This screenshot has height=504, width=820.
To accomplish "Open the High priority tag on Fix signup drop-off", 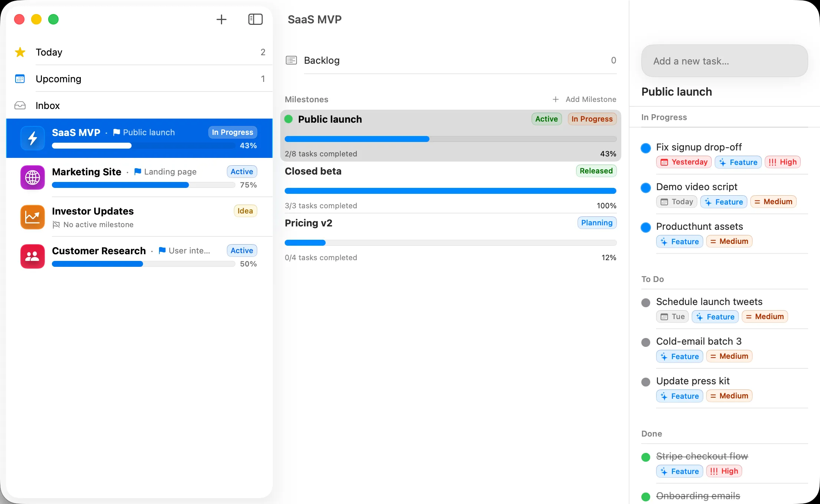I will pyautogui.click(x=783, y=162).
